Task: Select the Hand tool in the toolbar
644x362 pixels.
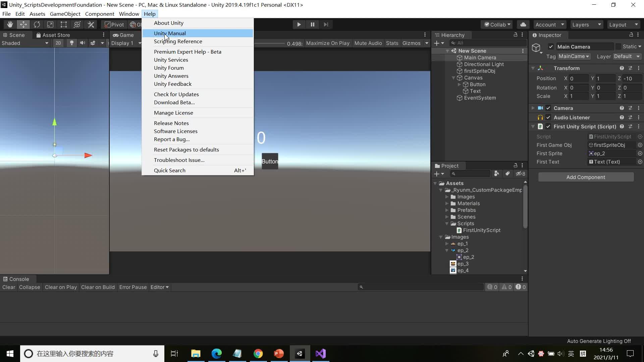Action: tap(10, 24)
